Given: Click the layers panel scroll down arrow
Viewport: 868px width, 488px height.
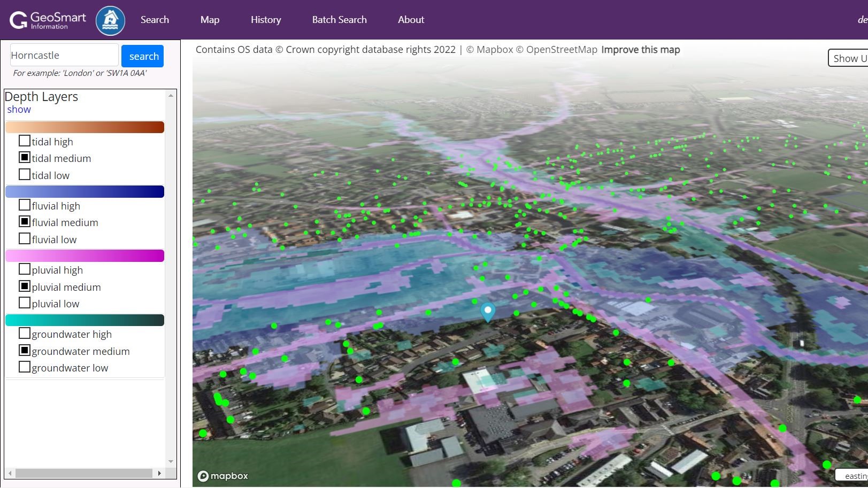Looking at the screenshot, I should click(x=171, y=461).
